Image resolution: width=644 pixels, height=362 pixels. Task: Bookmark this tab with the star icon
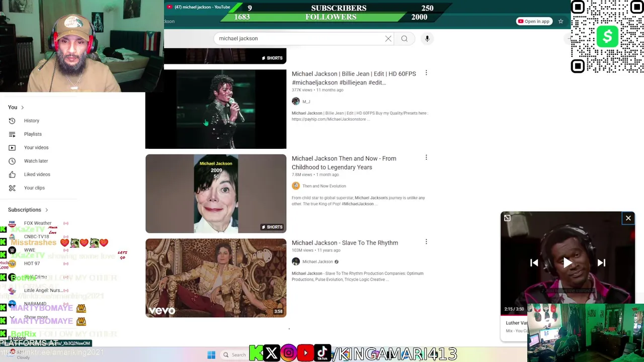pos(560,21)
